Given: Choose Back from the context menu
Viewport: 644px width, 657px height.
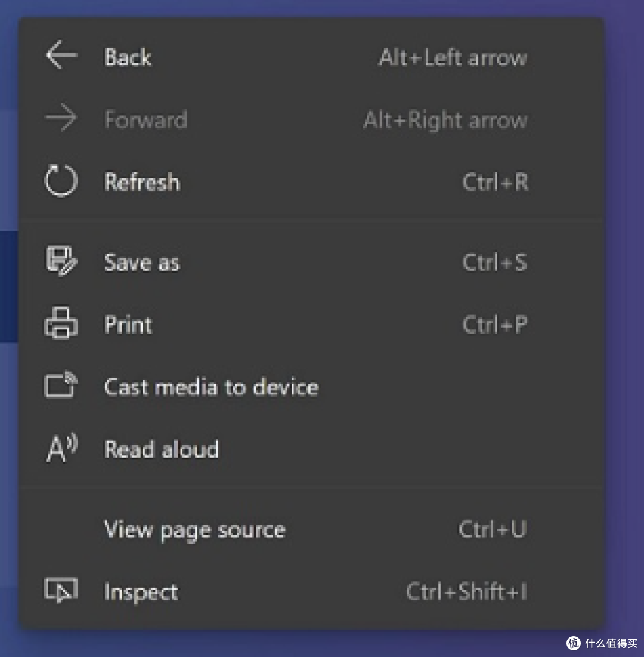Looking at the screenshot, I should tap(311, 57).
